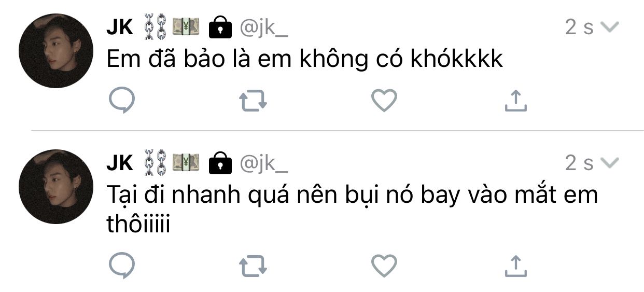Open @jk_ handle on the first tweet
Viewport: 644px width, 292px height.
(x=263, y=28)
